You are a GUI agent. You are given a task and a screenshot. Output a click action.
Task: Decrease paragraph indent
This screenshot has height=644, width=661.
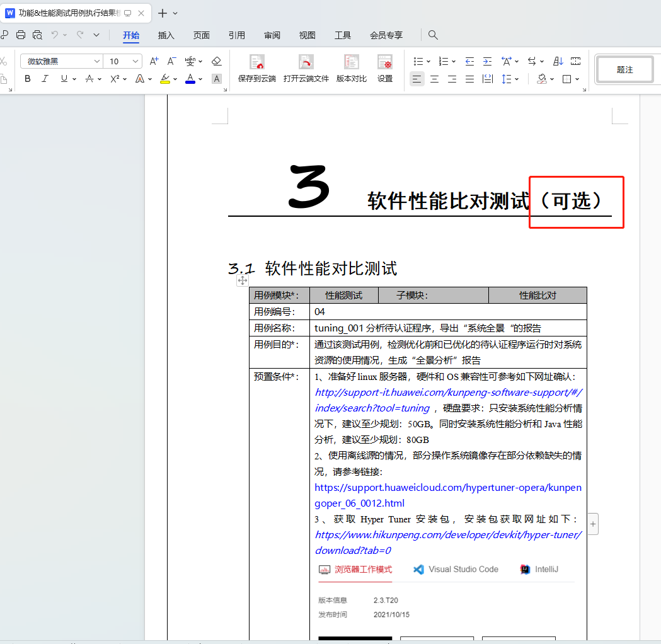pyautogui.click(x=469, y=62)
